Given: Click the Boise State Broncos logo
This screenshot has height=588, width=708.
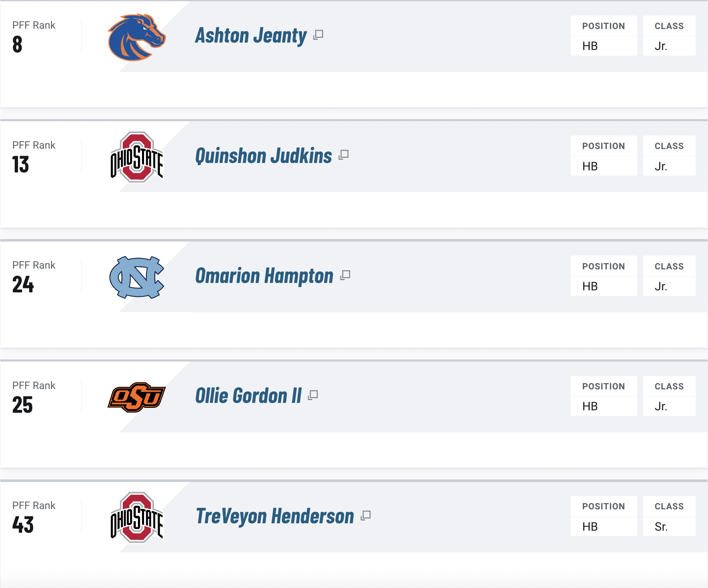Looking at the screenshot, I should point(136,37).
